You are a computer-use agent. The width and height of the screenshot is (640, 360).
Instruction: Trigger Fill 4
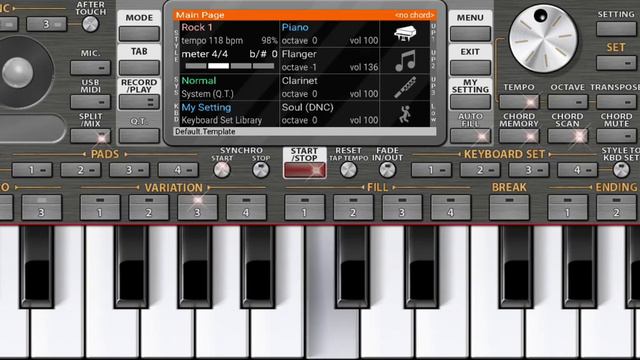point(451,208)
